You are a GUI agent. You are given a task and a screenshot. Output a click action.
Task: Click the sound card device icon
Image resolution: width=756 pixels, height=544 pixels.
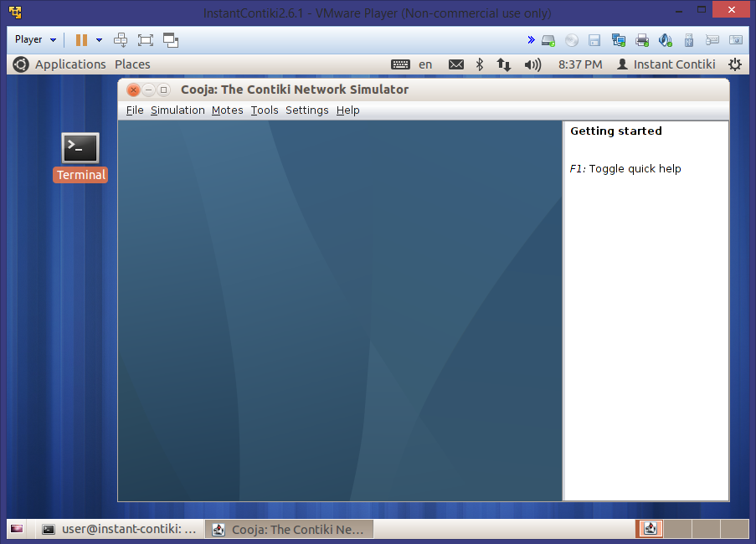(x=666, y=40)
